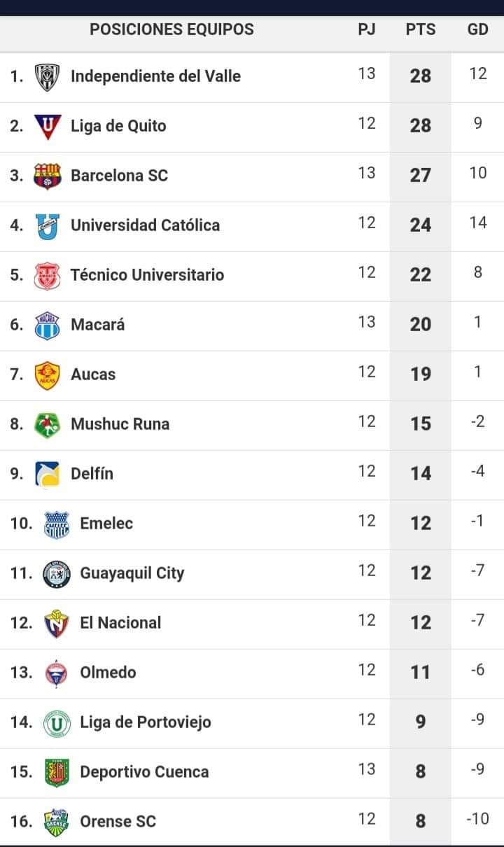
Task: Open the Guayaquil City team link
Action: pyautogui.click(x=132, y=573)
